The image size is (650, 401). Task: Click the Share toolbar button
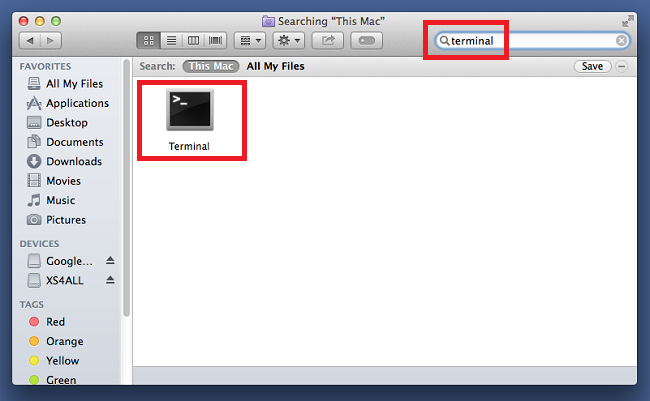click(x=326, y=41)
